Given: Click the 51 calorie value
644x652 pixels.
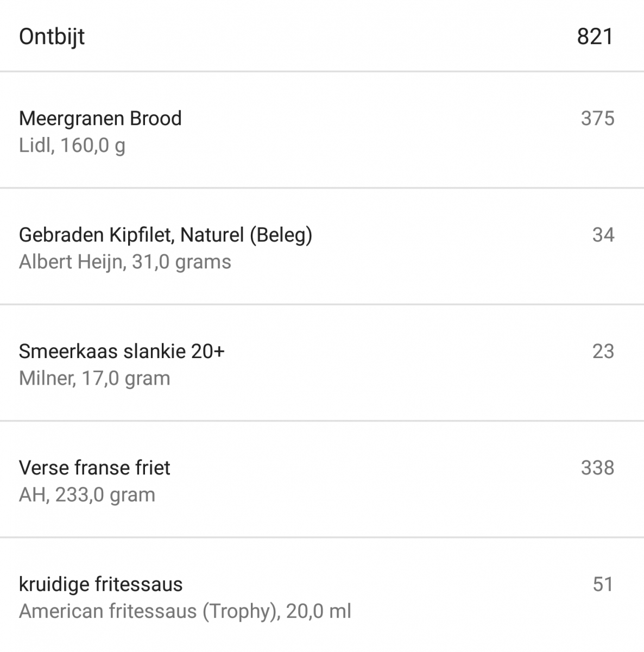Looking at the screenshot, I should 603,585.
